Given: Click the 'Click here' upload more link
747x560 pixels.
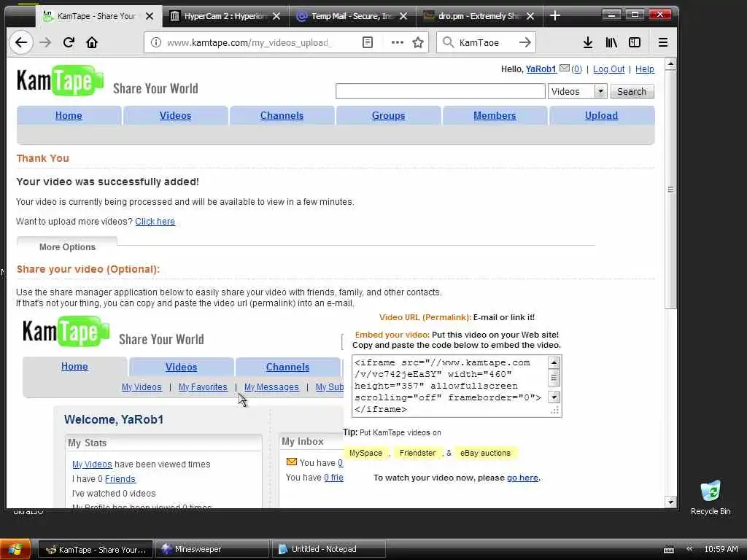Looking at the screenshot, I should [x=155, y=222].
